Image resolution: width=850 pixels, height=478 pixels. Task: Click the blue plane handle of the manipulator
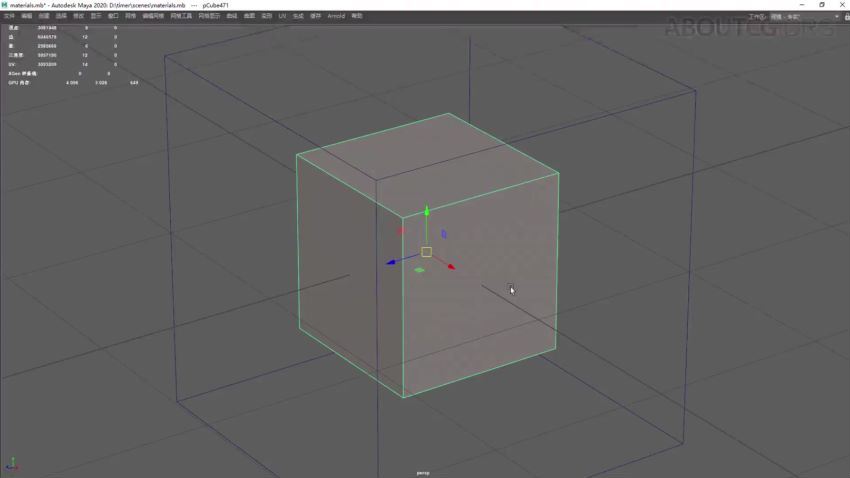pyautogui.click(x=444, y=234)
